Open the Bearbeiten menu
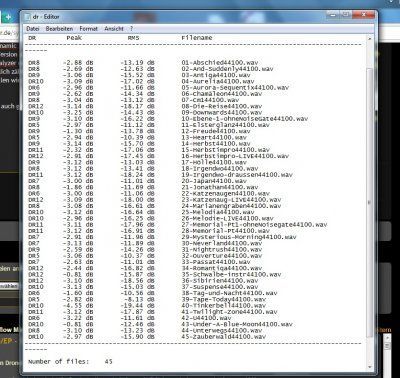This screenshot has width=400, height=378. tap(59, 29)
